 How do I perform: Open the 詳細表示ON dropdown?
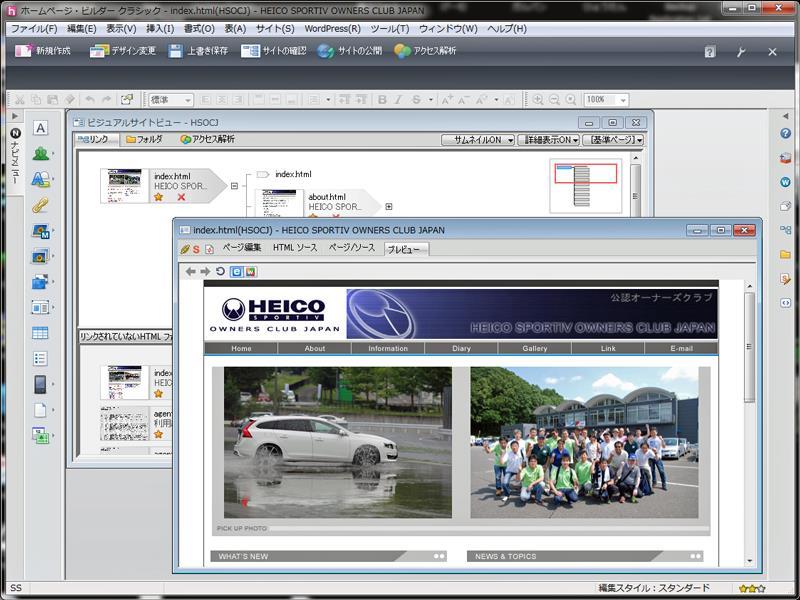coord(547,140)
